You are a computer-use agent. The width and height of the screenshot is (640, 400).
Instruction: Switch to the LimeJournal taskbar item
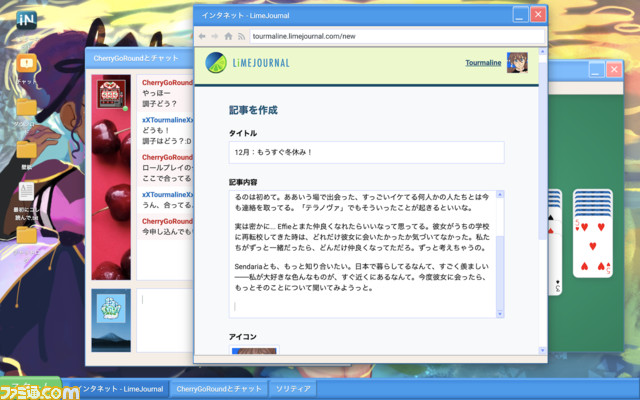click(115, 389)
